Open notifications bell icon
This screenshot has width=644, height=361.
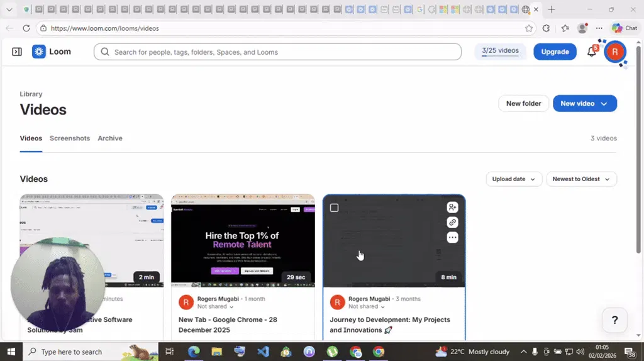click(592, 52)
